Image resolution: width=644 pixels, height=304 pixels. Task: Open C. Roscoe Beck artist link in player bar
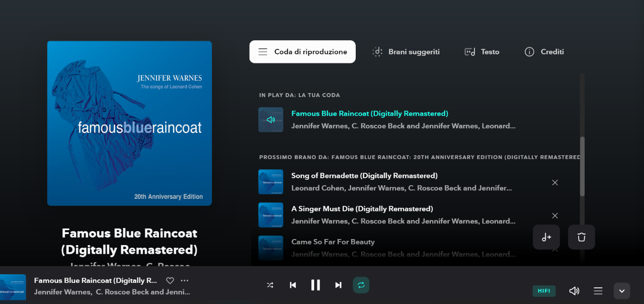143,292
